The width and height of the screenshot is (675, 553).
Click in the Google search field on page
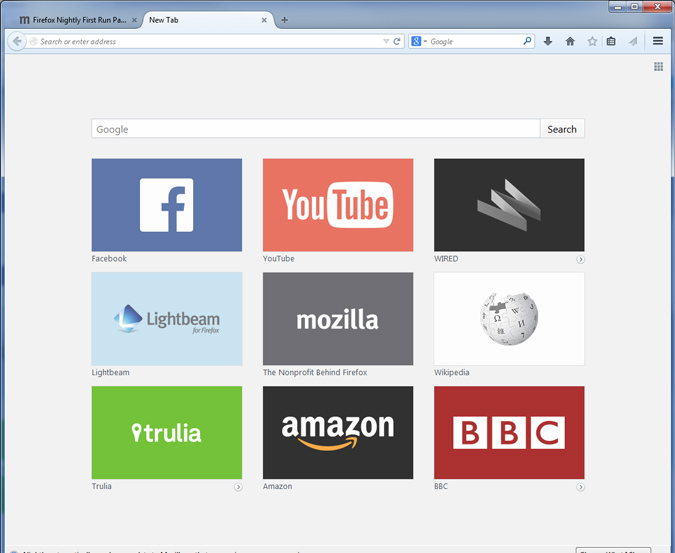pos(315,129)
